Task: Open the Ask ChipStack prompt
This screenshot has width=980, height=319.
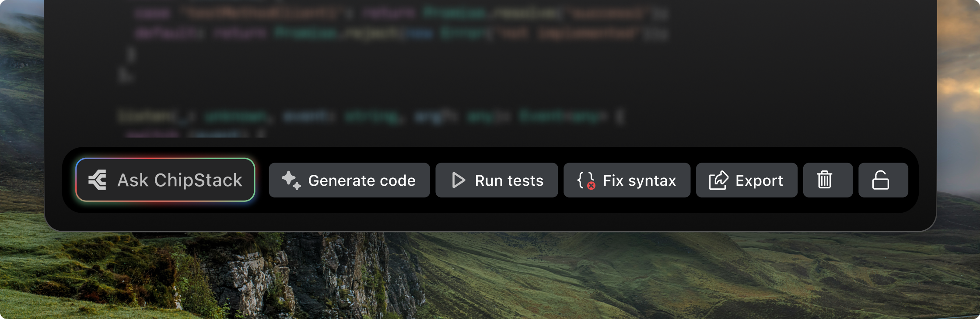Action: pyautogui.click(x=179, y=180)
